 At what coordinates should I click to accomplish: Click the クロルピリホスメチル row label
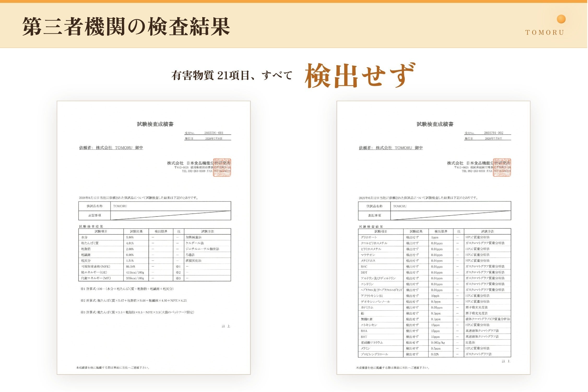374,243
